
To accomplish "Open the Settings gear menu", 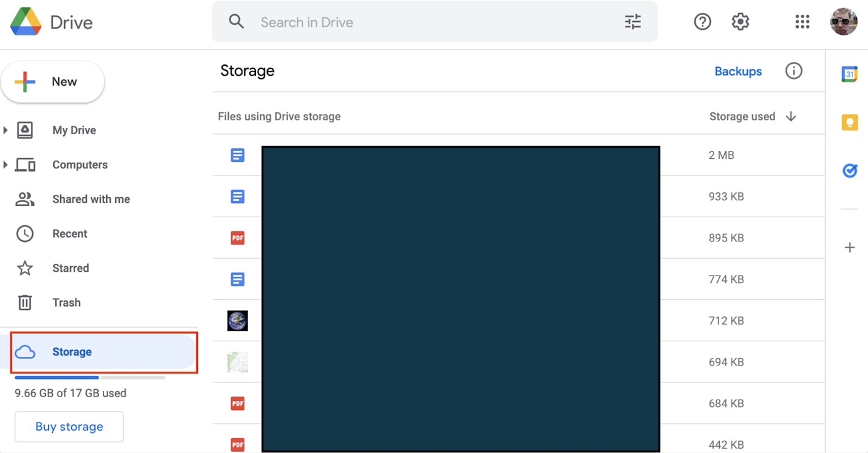I will click(x=740, y=22).
